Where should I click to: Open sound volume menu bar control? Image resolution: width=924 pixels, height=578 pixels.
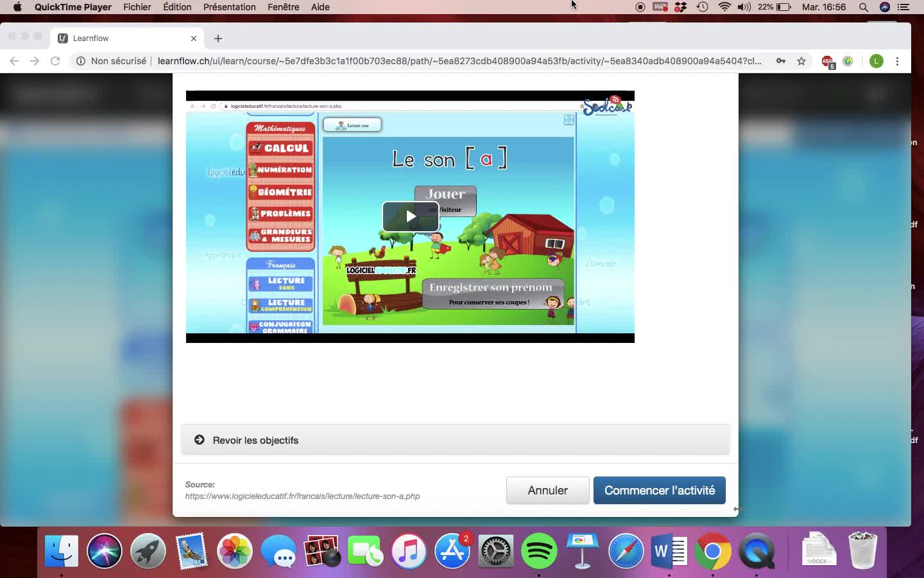click(x=744, y=7)
